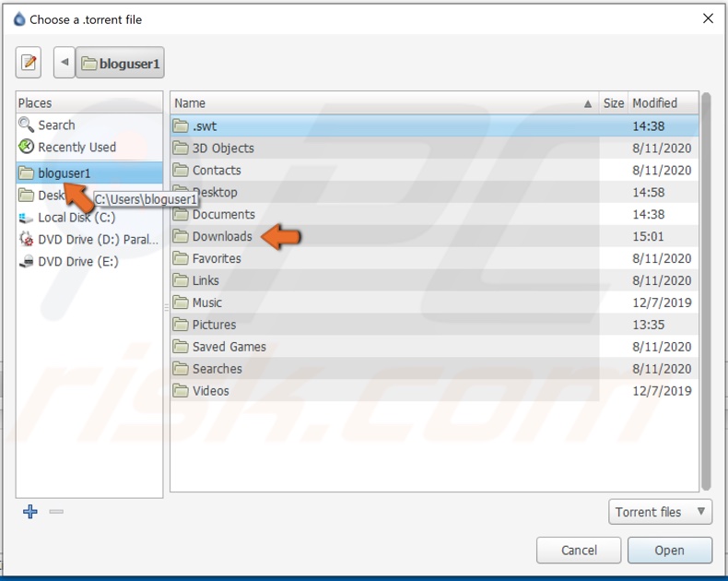The height and width of the screenshot is (581, 728).
Task: Select DVD Drive (E:) in Places
Action: pyautogui.click(x=89, y=262)
